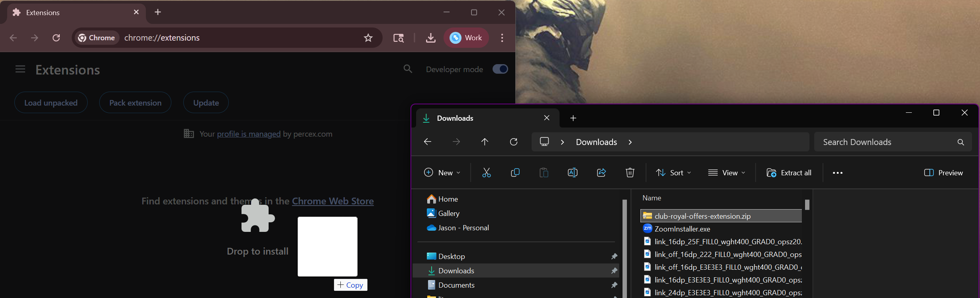Open Chrome's three-dot menu
The image size is (980, 298).
(x=502, y=38)
